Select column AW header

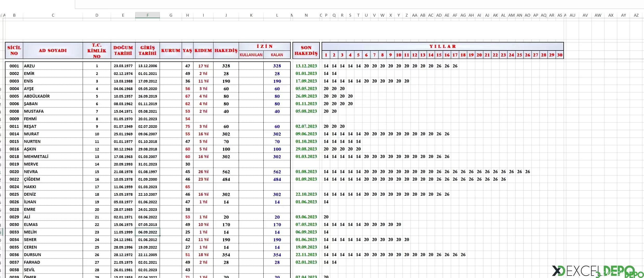point(598,15)
